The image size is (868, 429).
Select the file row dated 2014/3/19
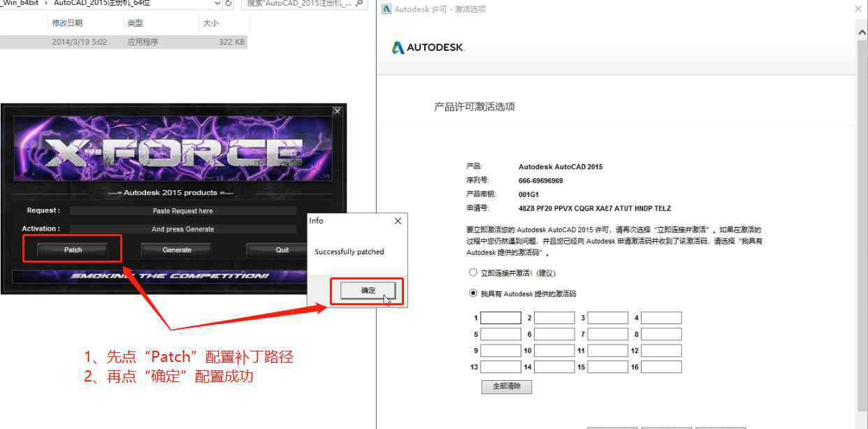(x=124, y=42)
